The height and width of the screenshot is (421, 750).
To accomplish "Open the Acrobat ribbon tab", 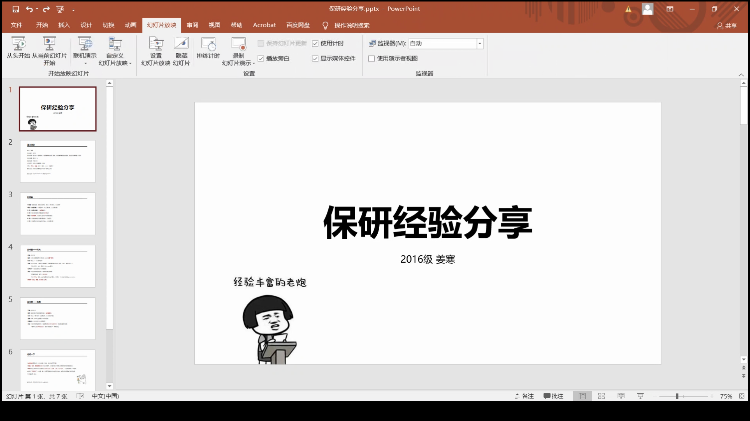I will pos(264,24).
